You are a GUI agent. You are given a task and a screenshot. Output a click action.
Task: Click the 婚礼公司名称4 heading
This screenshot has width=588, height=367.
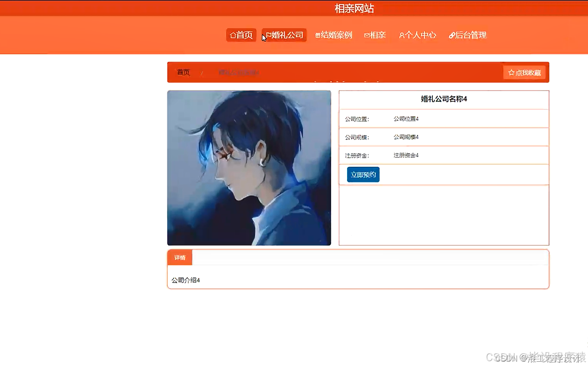click(x=444, y=99)
